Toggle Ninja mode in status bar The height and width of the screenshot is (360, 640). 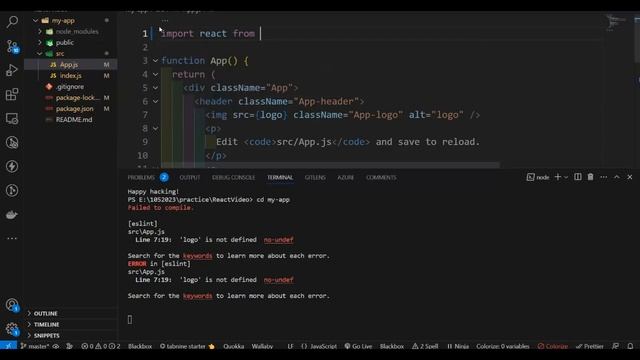458,346
